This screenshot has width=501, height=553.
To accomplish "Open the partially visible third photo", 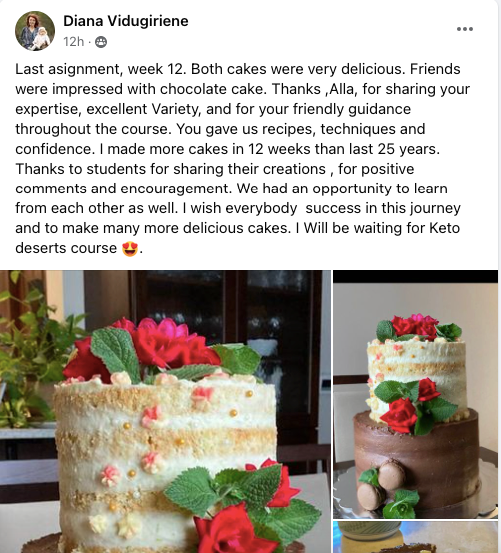I will 416,537.
